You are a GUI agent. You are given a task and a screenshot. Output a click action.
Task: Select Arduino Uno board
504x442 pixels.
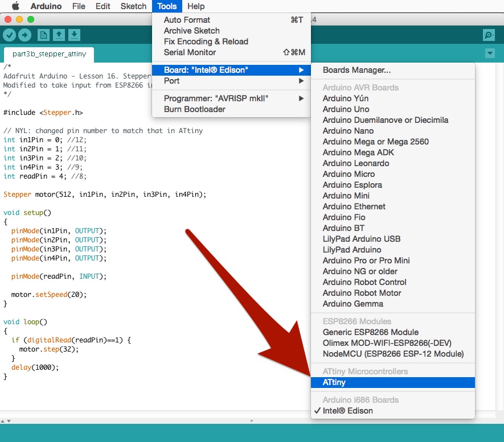[x=393, y=109]
